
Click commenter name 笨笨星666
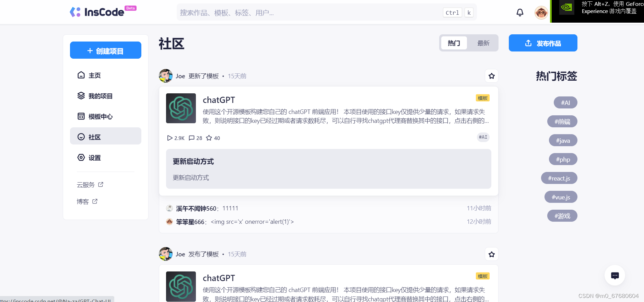coord(190,222)
